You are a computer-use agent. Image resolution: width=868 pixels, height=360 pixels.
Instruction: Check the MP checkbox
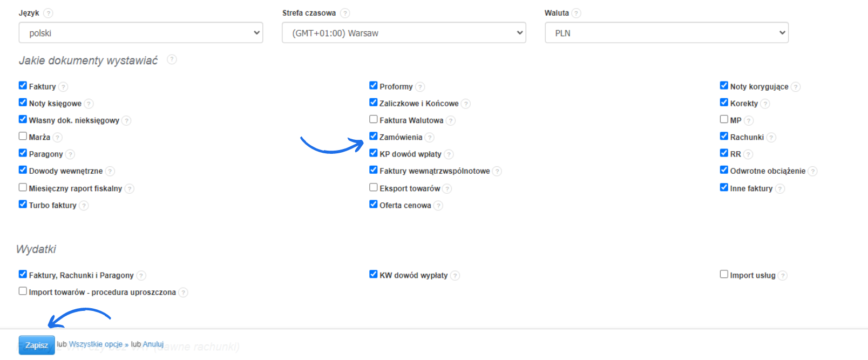pyautogui.click(x=724, y=119)
